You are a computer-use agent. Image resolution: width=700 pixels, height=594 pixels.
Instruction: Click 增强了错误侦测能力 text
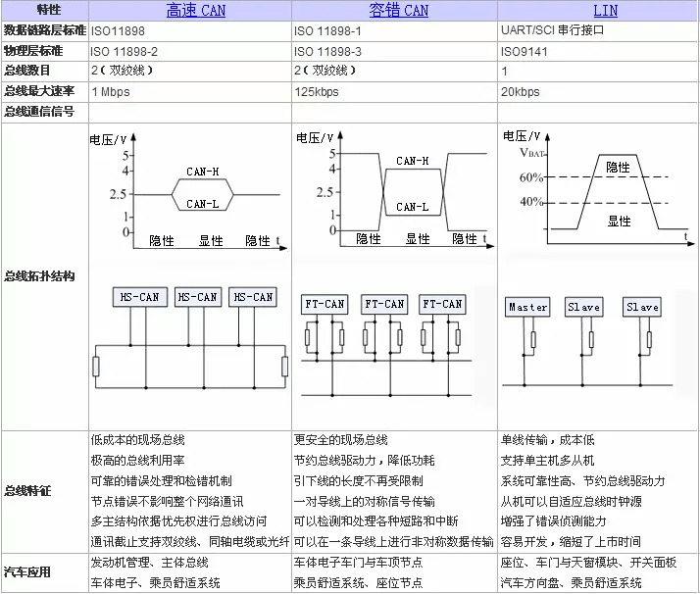[x=553, y=520]
